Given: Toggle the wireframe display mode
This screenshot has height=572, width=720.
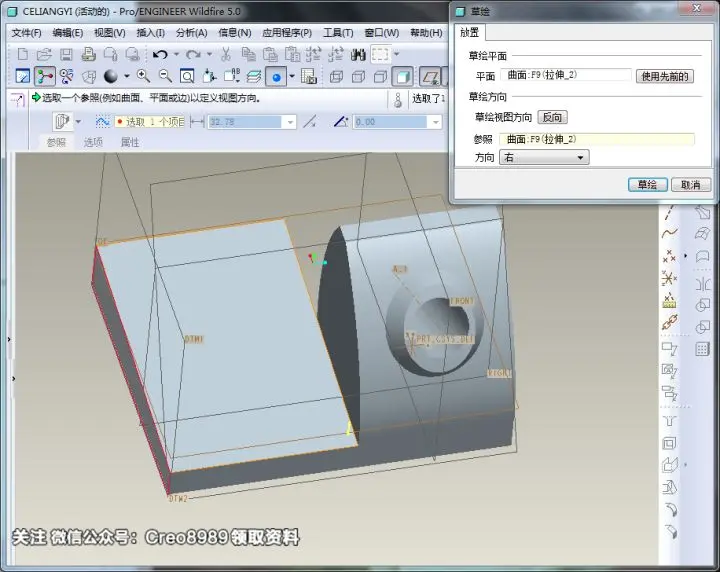Looking at the screenshot, I should 337,77.
